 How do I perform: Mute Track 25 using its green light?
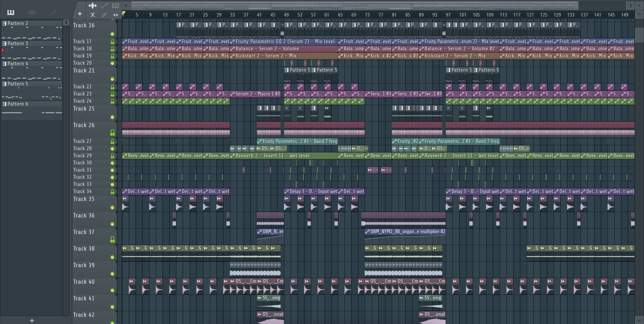coord(112,117)
